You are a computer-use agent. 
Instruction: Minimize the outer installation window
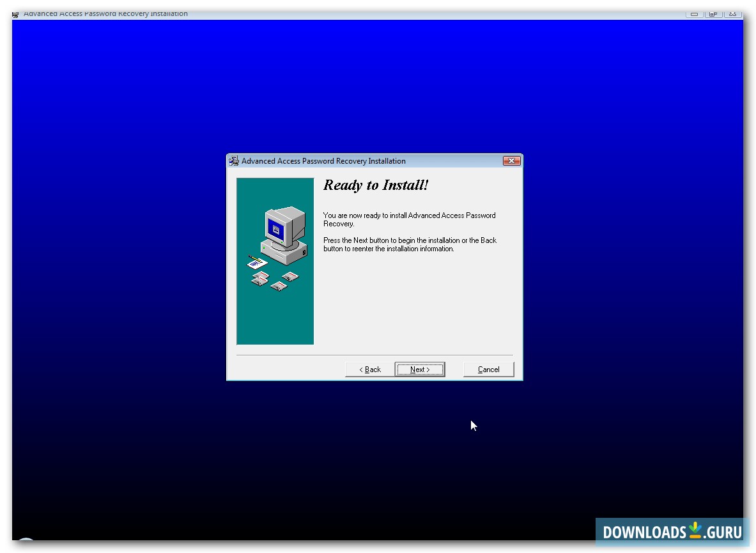point(694,14)
